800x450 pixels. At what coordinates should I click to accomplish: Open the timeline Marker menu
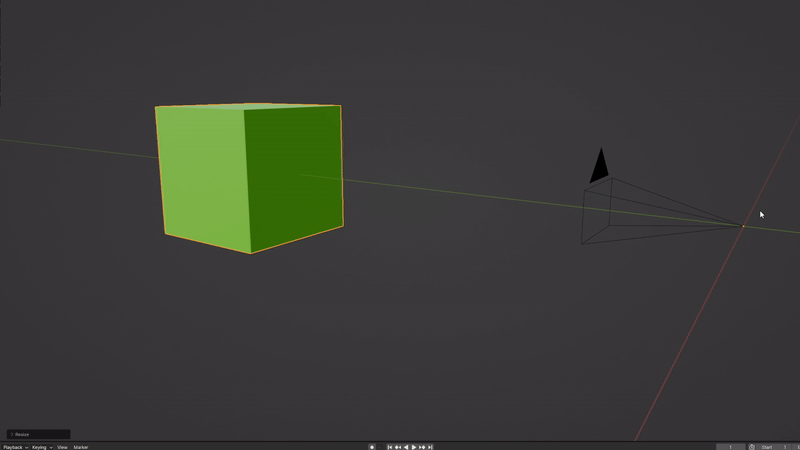[x=81, y=447]
